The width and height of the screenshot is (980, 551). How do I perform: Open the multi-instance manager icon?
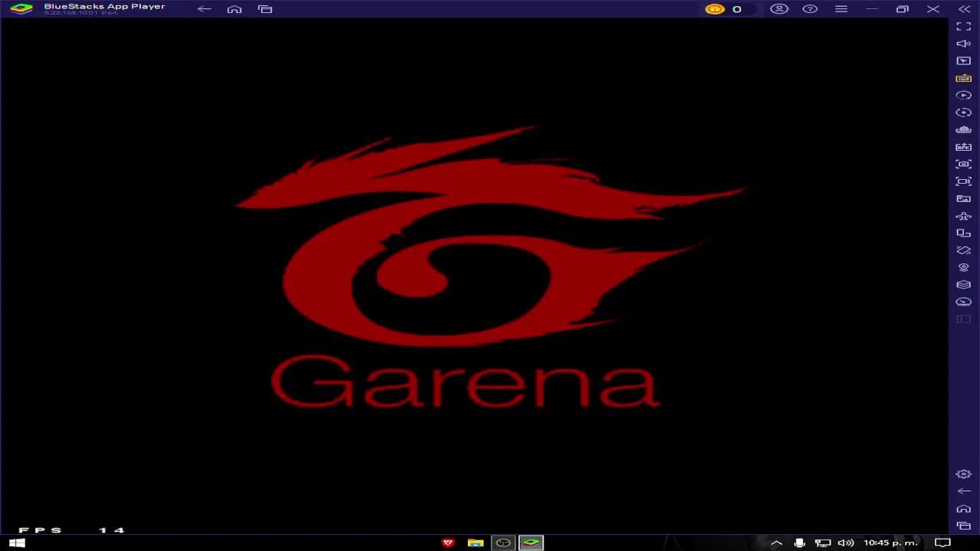[x=963, y=233]
